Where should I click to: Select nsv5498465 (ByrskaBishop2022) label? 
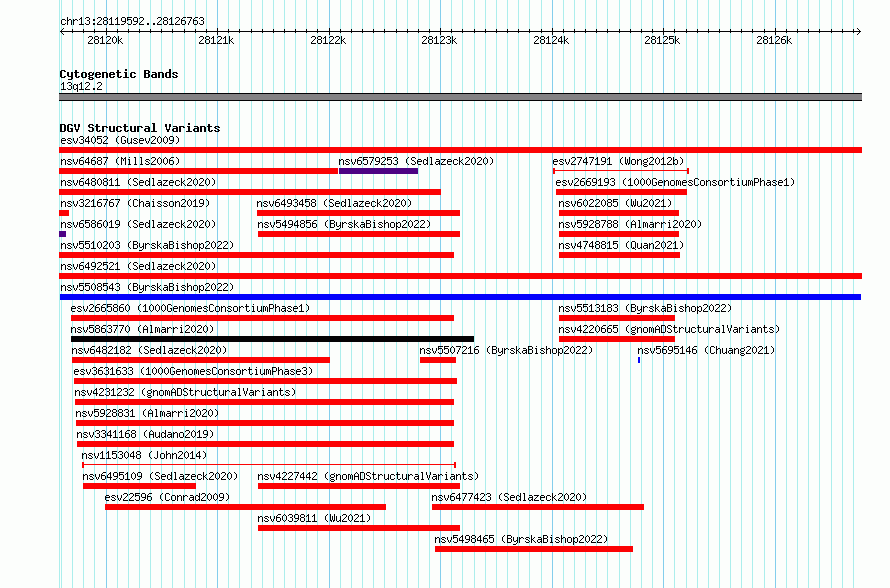(x=521, y=539)
